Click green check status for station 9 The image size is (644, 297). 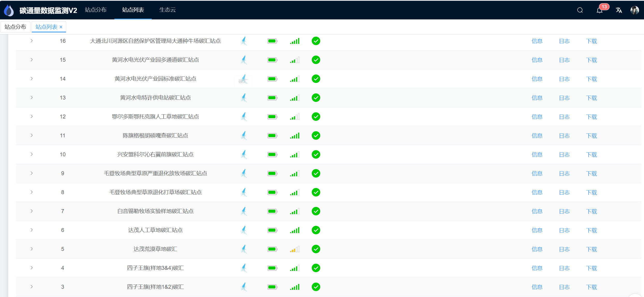pos(316,173)
